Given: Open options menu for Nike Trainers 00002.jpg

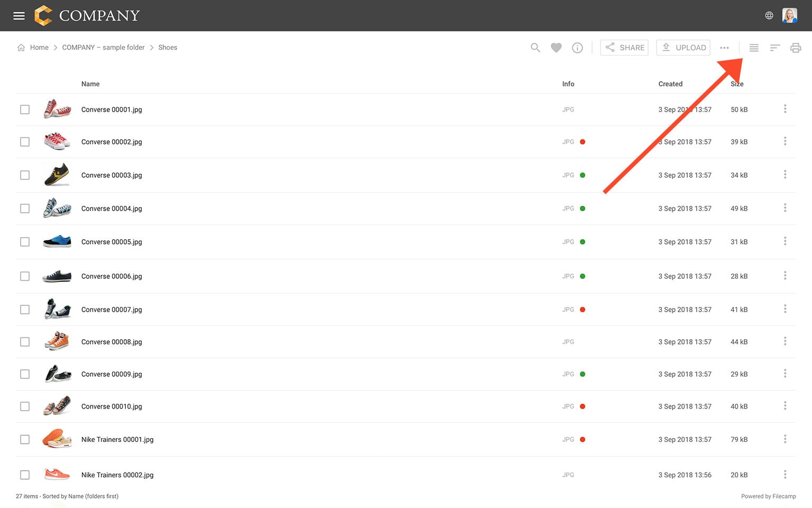Looking at the screenshot, I should (785, 474).
